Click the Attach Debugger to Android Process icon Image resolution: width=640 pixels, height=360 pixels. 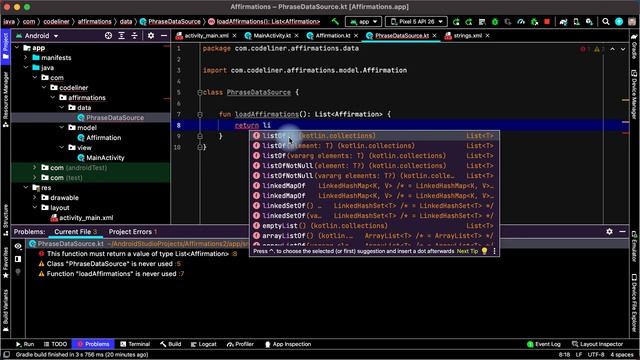pyautogui.click(x=534, y=22)
